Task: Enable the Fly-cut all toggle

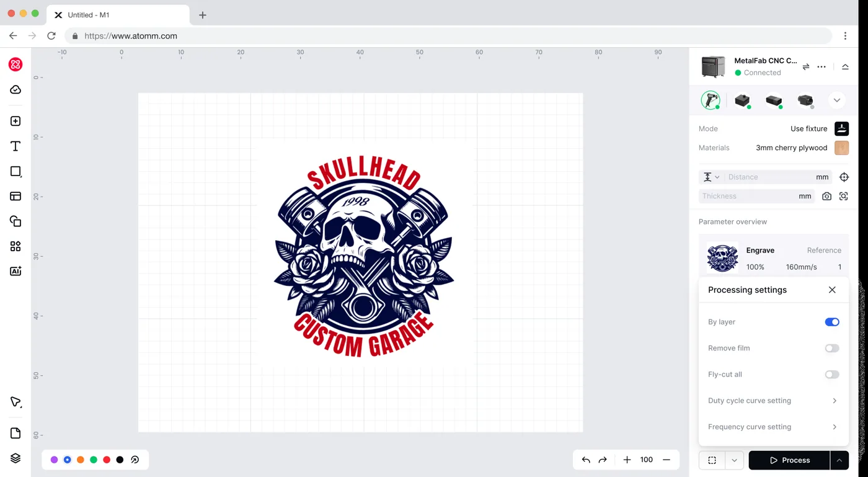Action: pos(832,374)
